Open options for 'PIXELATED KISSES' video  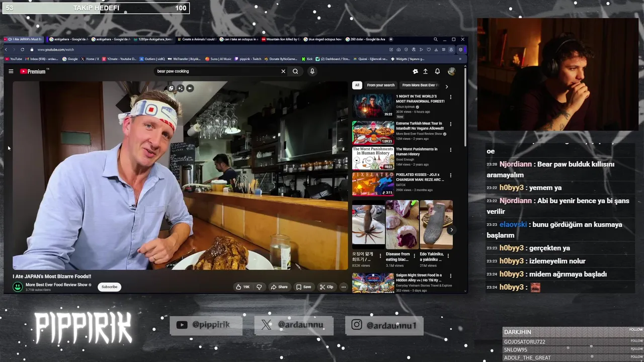coord(450,175)
